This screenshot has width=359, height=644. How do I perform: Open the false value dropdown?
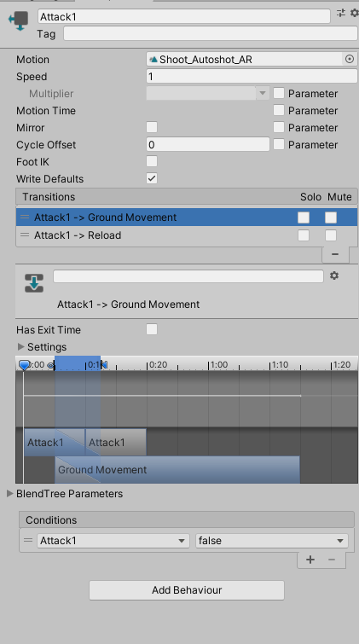pyautogui.click(x=272, y=541)
